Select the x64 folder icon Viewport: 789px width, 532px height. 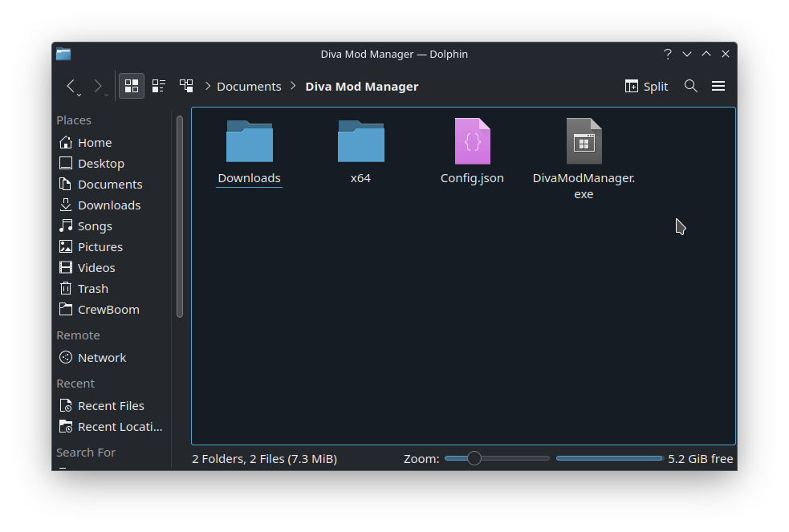[x=360, y=141]
